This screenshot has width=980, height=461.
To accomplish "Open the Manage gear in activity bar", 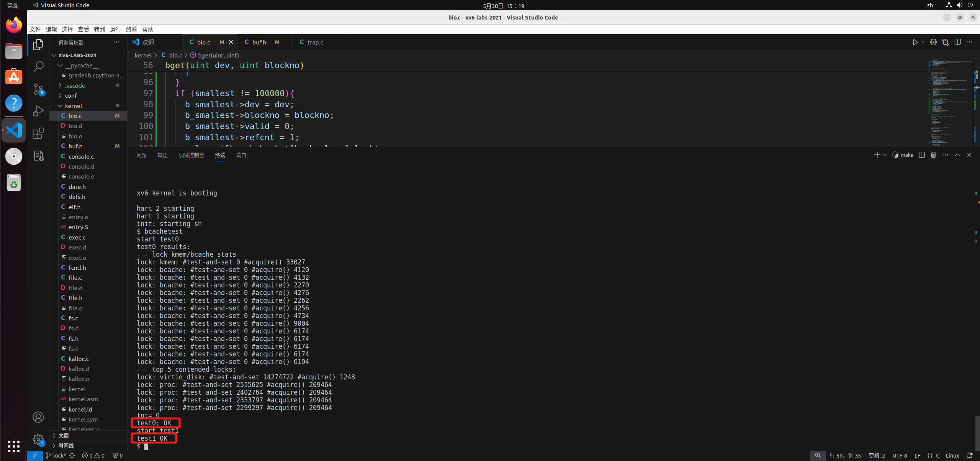I will 38,439.
